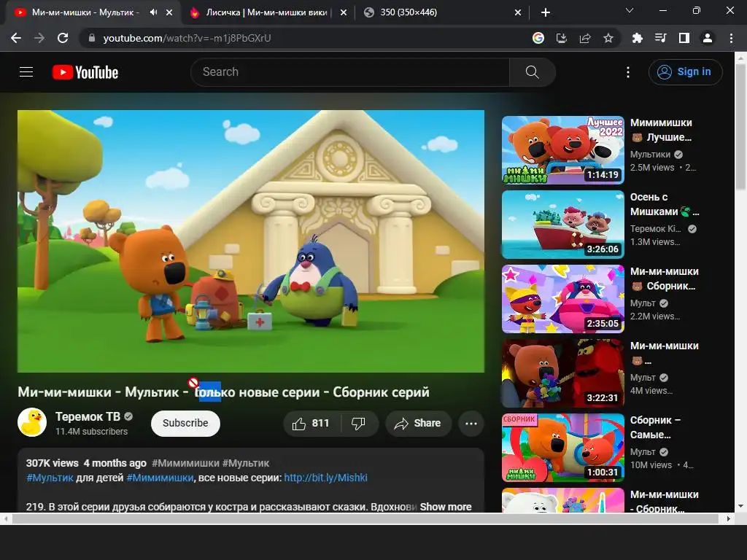Open Мимимишки Лучшее video title
Image resolution: width=747 pixels, height=560 pixels.
coord(661,130)
